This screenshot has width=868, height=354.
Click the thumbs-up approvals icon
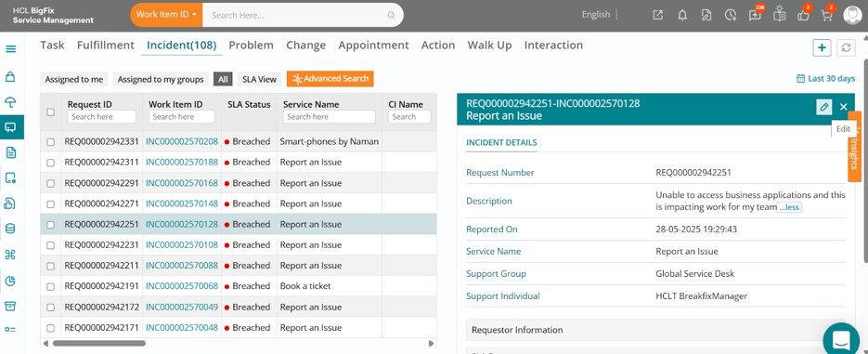(803, 15)
